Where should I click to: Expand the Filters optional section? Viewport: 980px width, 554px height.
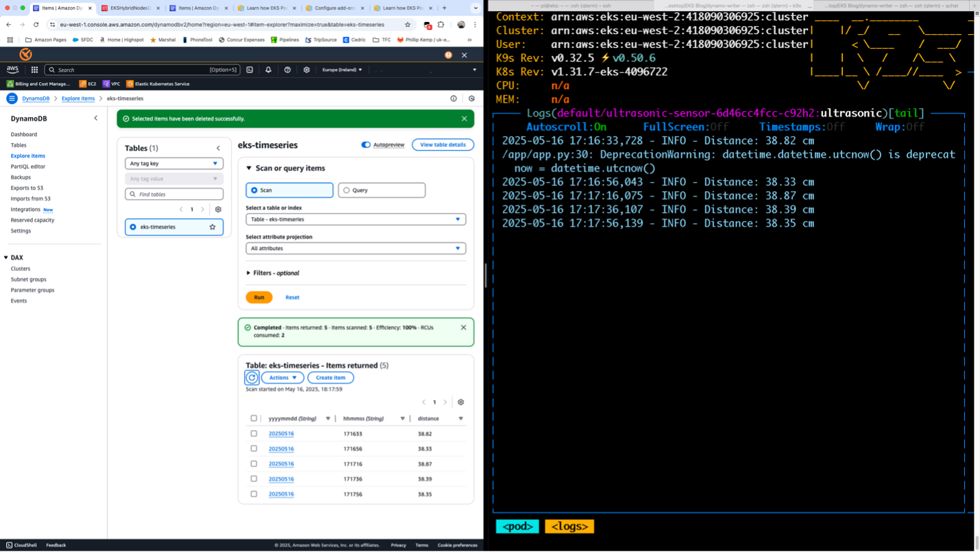click(x=273, y=273)
